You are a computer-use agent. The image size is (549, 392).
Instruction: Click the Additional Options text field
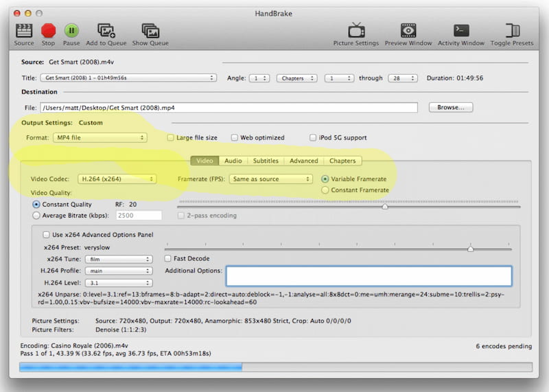(369, 276)
